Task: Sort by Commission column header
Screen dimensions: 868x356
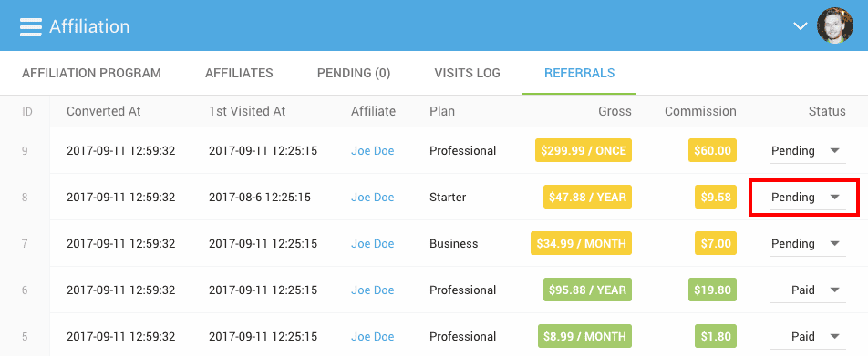Action: 700,111
